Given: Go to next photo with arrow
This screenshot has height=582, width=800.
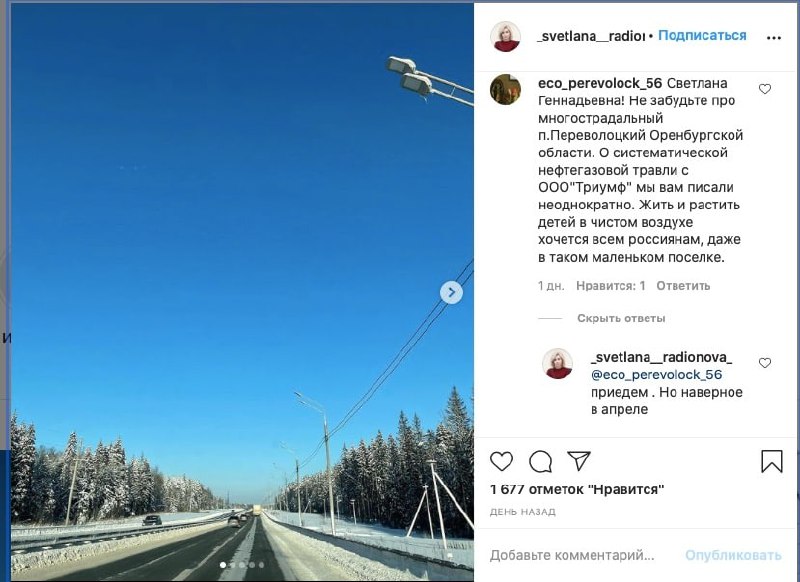Looking at the screenshot, I should coord(451,292).
